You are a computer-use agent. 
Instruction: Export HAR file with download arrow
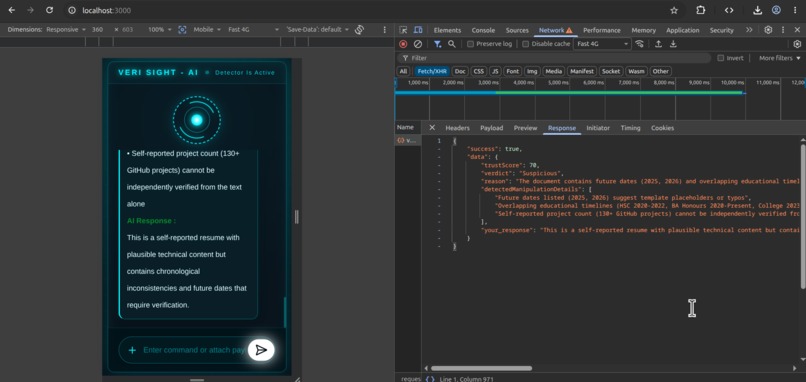coord(673,44)
